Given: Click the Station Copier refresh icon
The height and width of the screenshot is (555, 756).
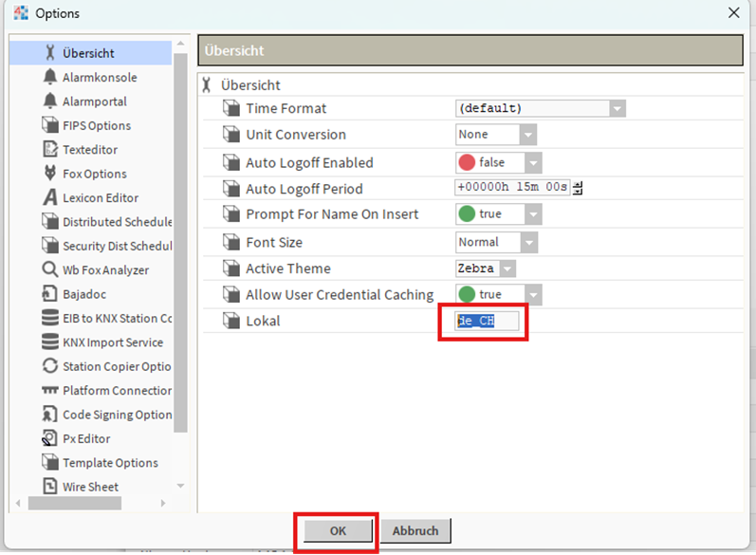Looking at the screenshot, I should coord(49,366).
